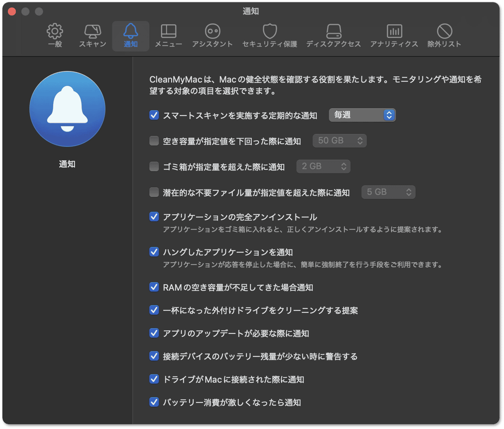Toggle アプリのアップデートが必要な際に通知

[154, 333]
